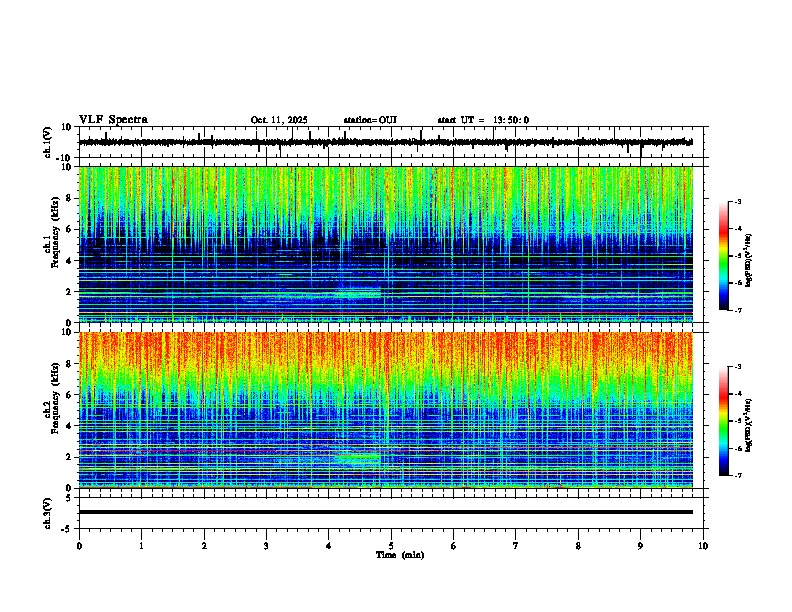
Task: Click the ch.2 log(PSD) colorbar caption
Action: point(749,425)
